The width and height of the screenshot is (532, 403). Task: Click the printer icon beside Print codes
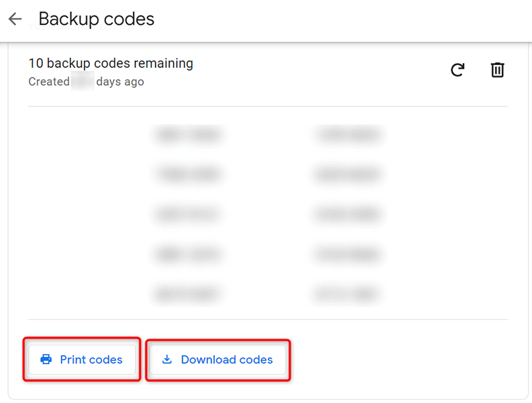pos(46,360)
